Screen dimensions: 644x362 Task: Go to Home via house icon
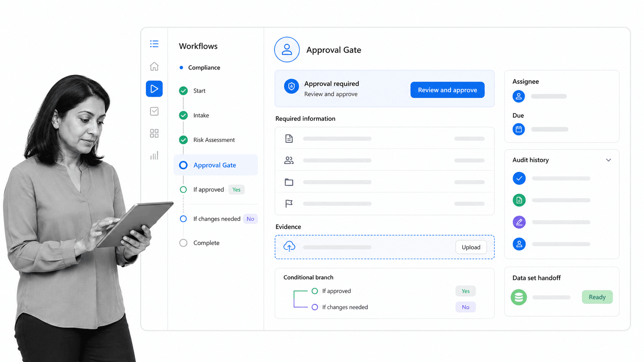pos(154,66)
